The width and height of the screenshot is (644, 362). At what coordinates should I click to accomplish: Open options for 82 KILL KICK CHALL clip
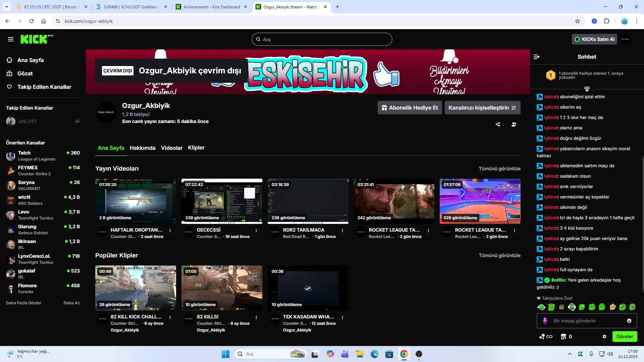pos(170,317)
